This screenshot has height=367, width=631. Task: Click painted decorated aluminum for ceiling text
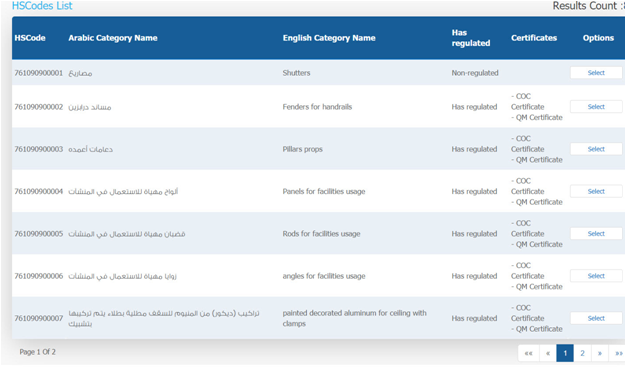click(355, 318)
